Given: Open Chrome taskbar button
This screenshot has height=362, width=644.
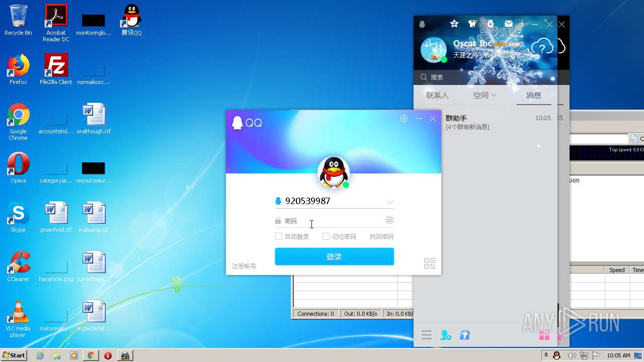Looking at the screenshot, I should tap(91, 355).
